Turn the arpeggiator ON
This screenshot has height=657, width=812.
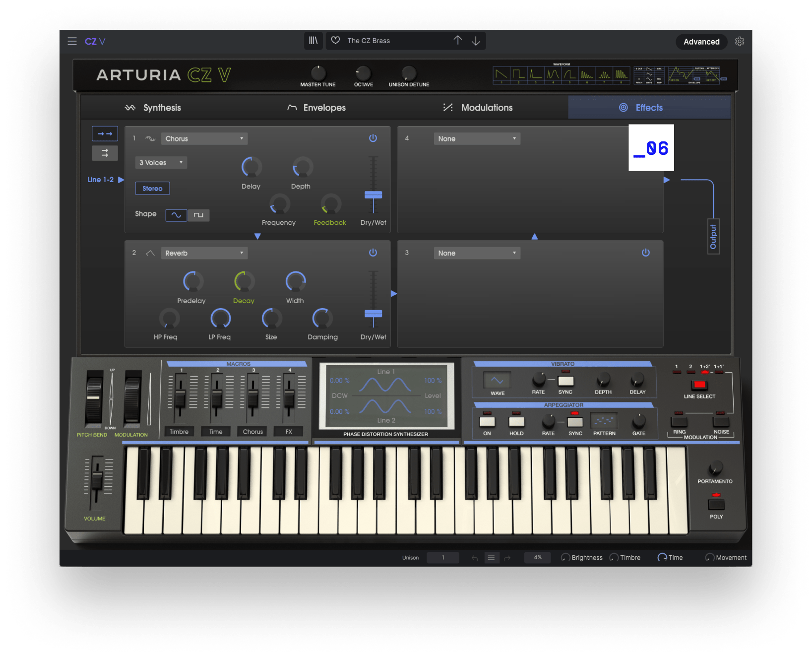487,422
